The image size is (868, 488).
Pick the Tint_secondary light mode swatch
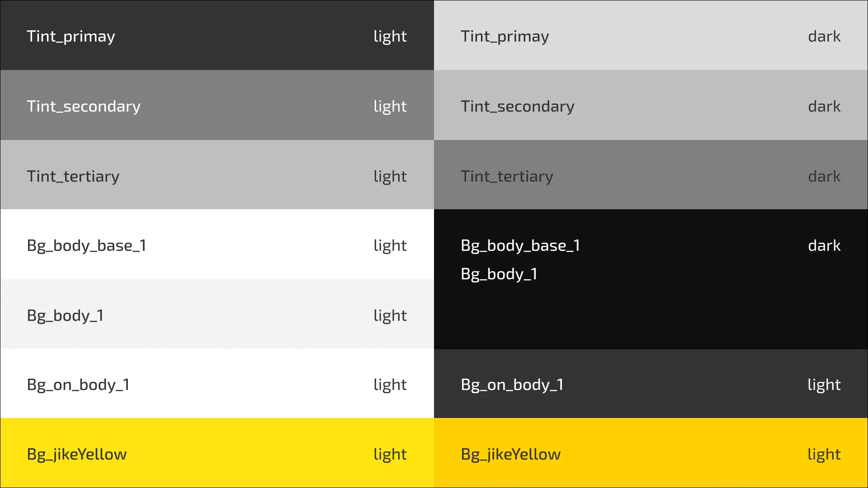[217, 105]
